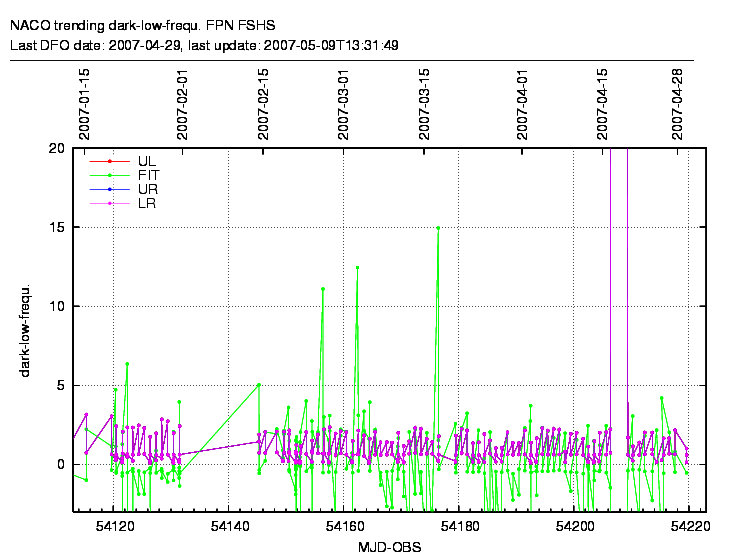Click the 54200 x-axis tick label

point(574,526)
